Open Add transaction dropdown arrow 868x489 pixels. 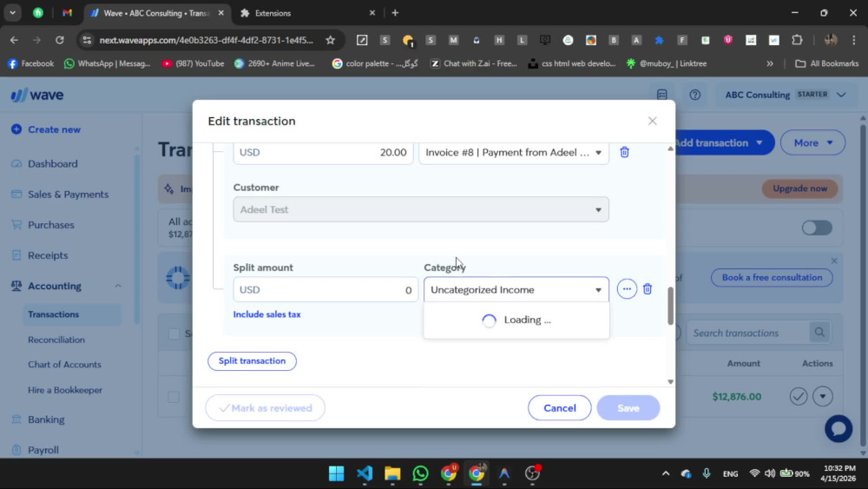pyautogui.click(x=759, y=143)
